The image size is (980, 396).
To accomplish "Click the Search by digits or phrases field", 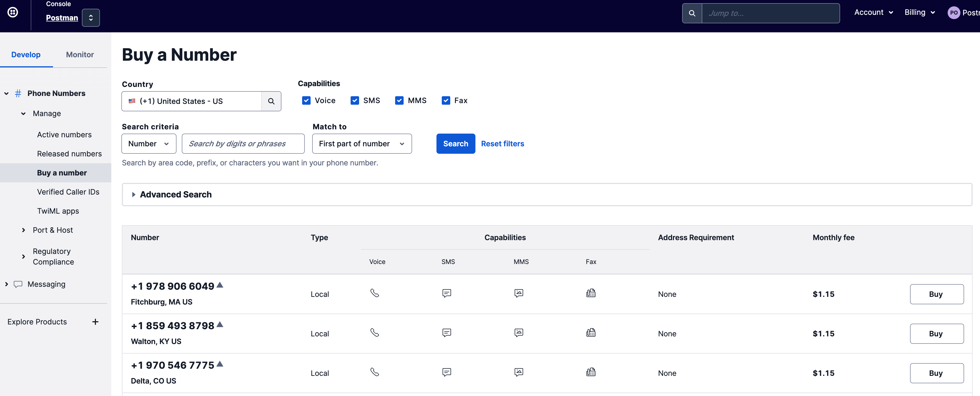I will (x=243, y=144).
